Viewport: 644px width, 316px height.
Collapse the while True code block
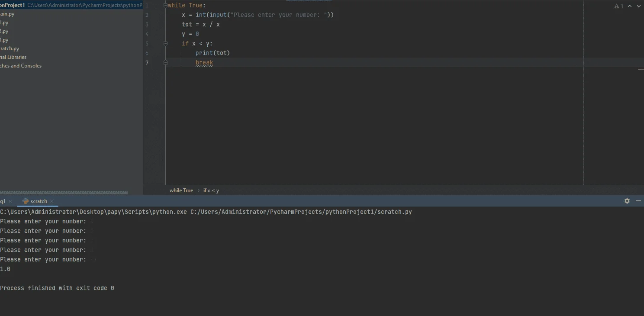(165, 6)
